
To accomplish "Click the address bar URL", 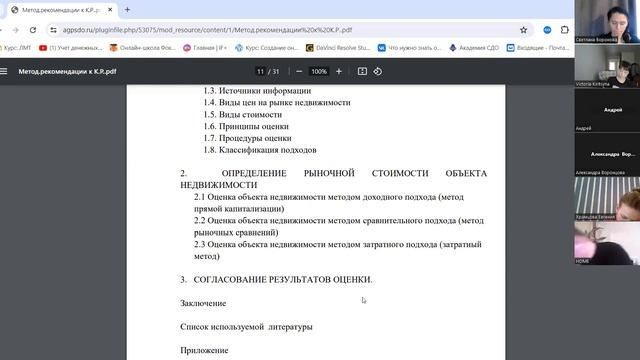I will coord(207,30).
